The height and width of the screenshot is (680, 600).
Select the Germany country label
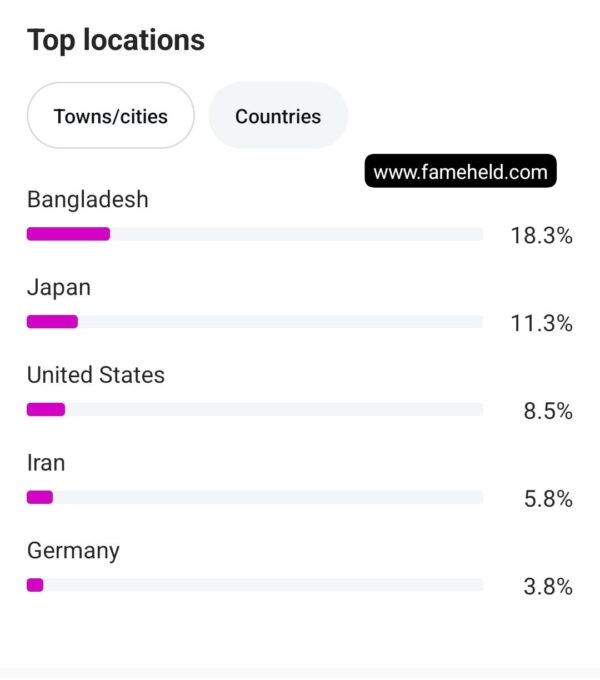(x=73, y=551)
